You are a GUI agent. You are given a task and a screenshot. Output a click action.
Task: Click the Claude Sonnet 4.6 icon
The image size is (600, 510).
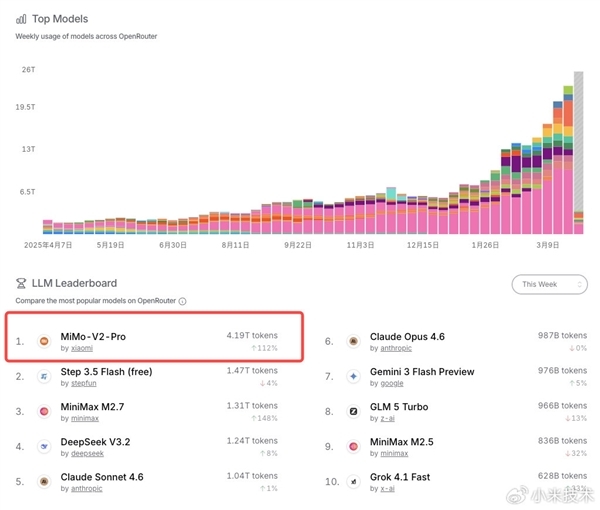(x=44, y=481)
